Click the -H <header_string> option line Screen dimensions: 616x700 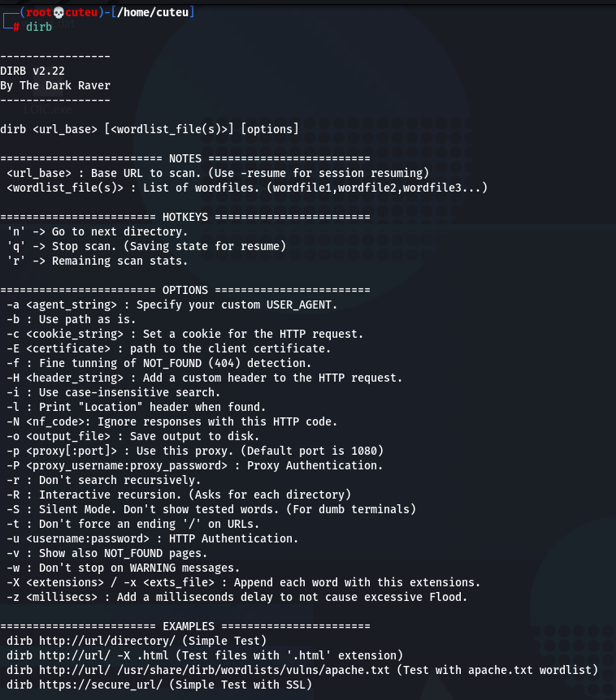[x=205, y=378]
